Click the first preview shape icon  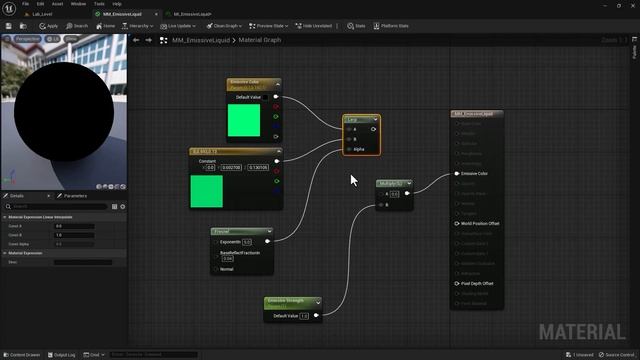pos(99,187)
